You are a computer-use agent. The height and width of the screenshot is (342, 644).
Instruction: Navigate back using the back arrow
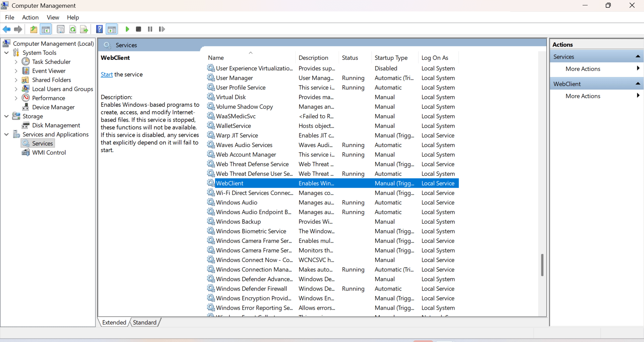pyautogui.click(x=6, y=29)
